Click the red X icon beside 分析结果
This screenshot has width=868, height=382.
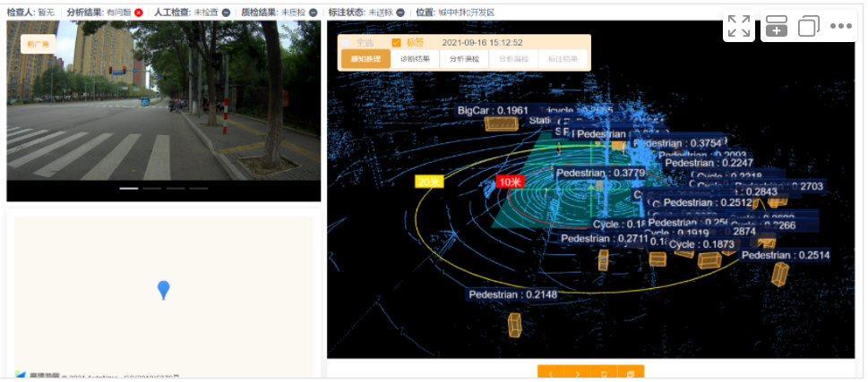pyautogui.click(x=139, y=13)
